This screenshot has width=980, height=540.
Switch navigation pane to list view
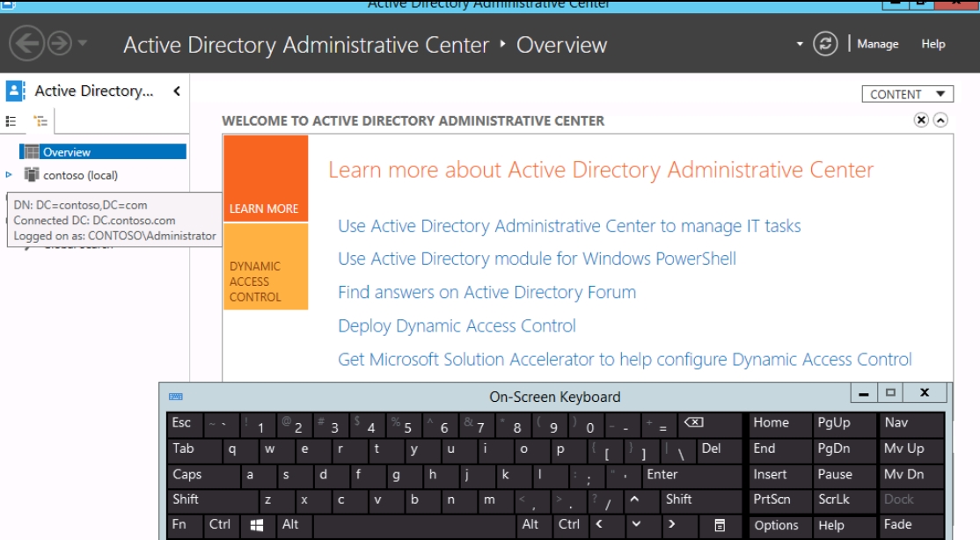(x=11, y=120)
